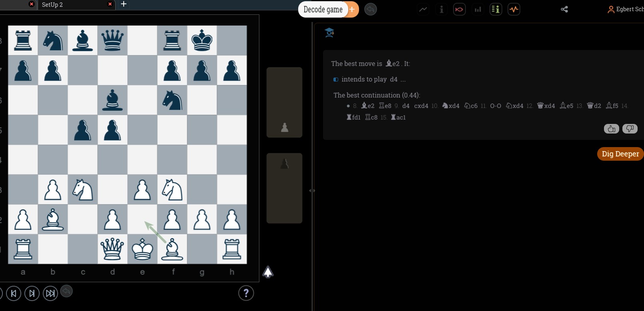644x311 pixels.
Task: Click the empty e2 square with the arrow tip
Action: (x=142, y=219)
